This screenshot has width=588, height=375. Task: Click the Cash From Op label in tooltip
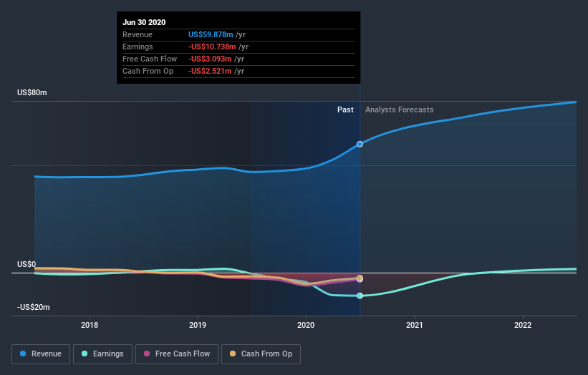148,71
